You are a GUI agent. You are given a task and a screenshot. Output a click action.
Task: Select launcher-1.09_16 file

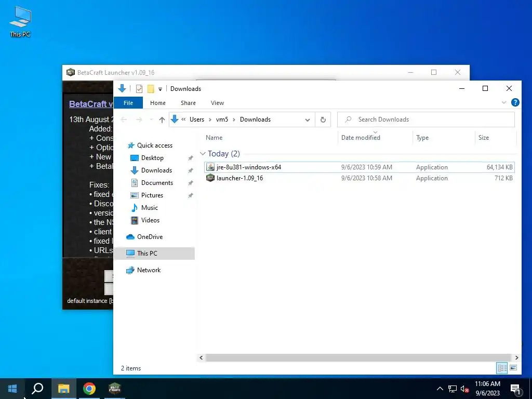[x=360, y=178]
